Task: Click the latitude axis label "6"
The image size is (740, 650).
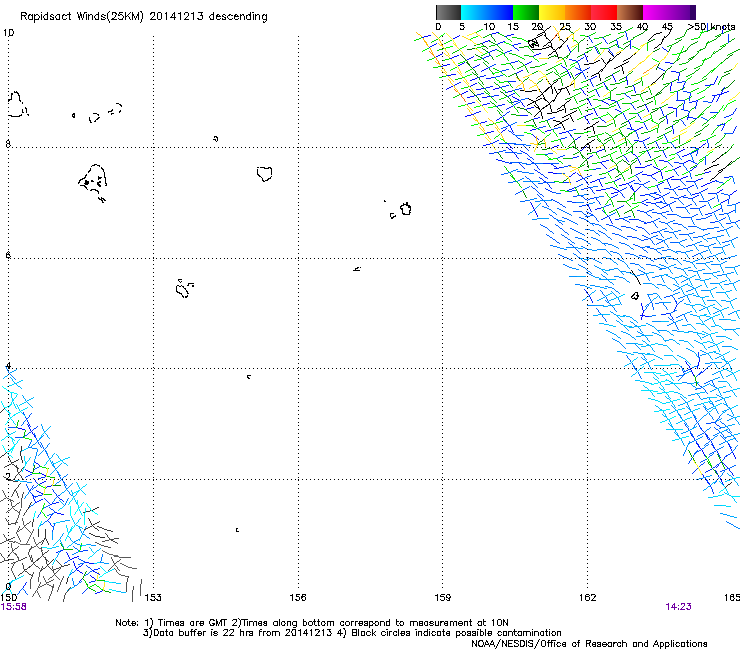Action: [x=8, y=255]
